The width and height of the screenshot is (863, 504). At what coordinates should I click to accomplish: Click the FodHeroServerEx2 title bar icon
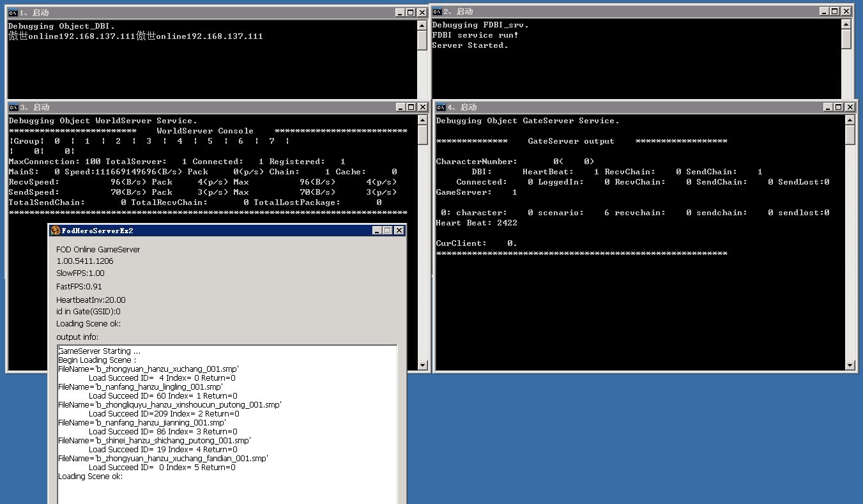pos(56,231)
